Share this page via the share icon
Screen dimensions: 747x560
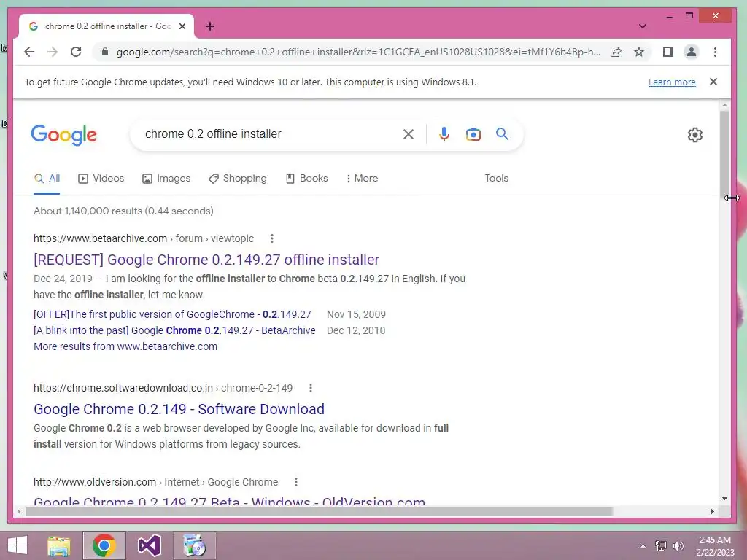click(x=616, y=52)
